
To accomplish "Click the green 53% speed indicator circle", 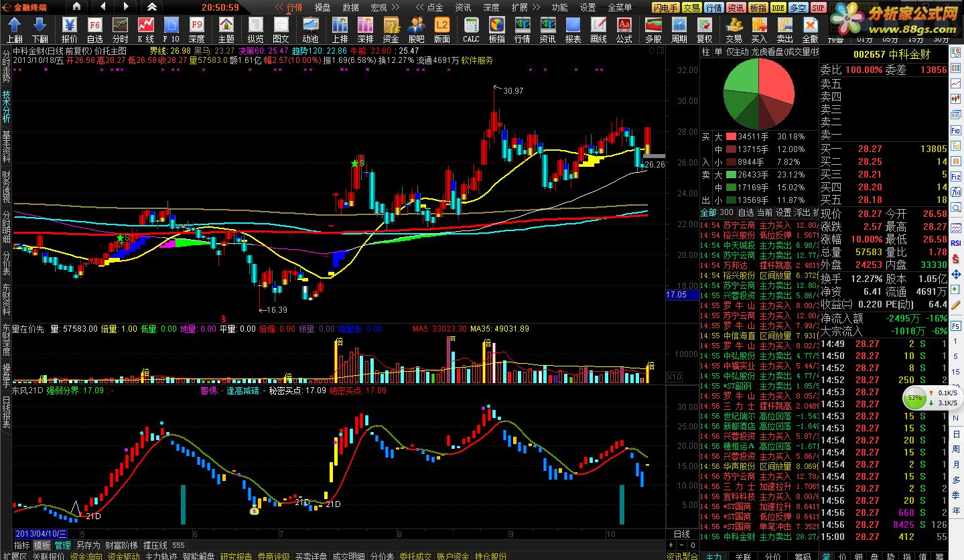I will [914, 398].
